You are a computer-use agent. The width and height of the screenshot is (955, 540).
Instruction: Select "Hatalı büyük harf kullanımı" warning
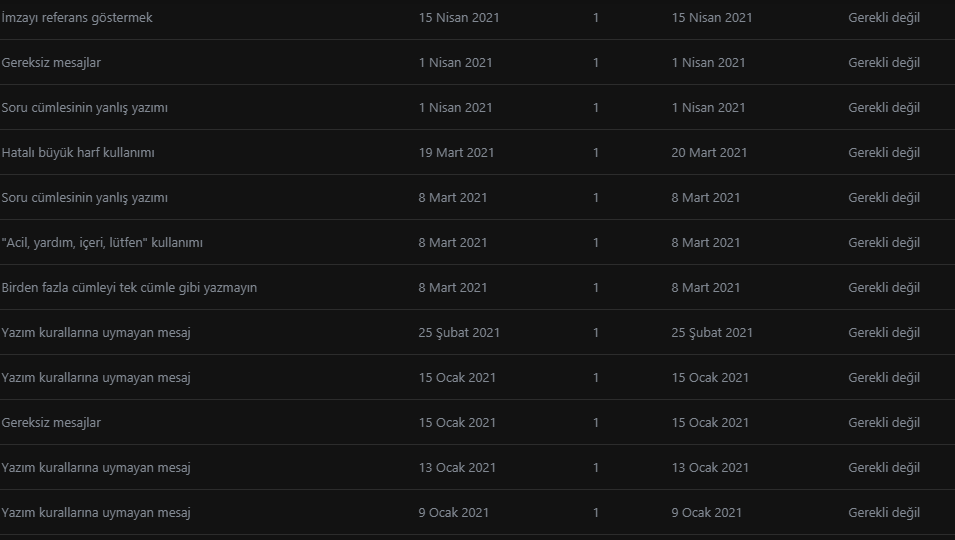pyautogui.click(x=78, y=153)
